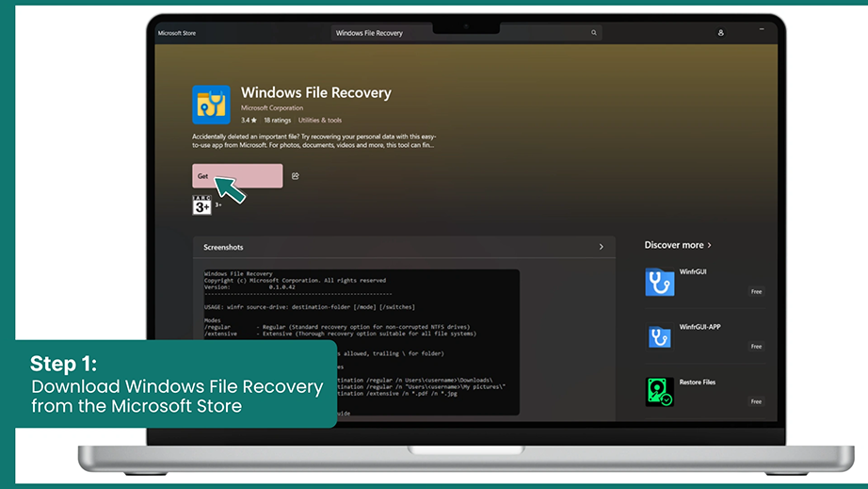The width and height of the screenshot is (868, 489).
Task: Click Free button for WinfrGUI
Action: pos(756,291)
